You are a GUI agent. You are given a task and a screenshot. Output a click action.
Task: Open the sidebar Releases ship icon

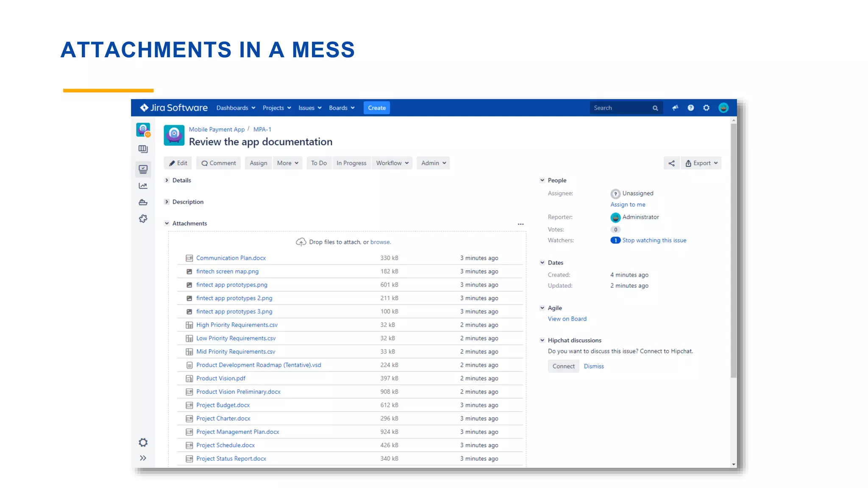point(143,202)
